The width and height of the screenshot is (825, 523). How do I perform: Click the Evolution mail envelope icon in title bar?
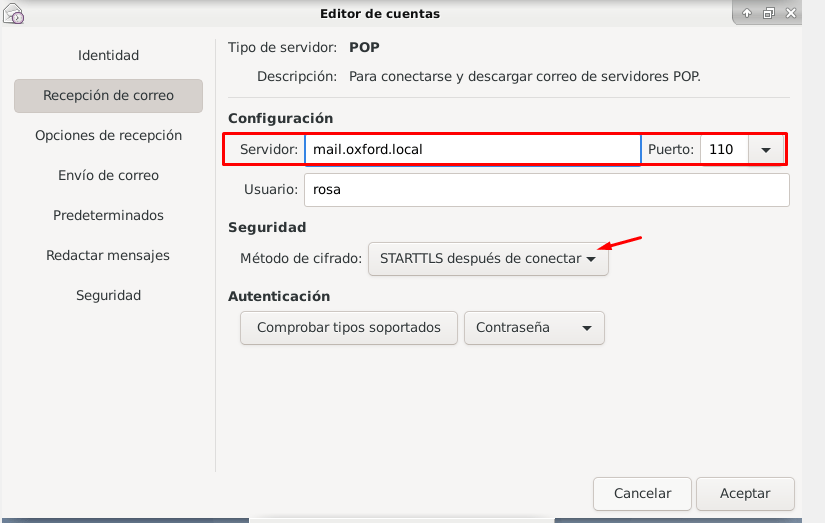[14, 14]
